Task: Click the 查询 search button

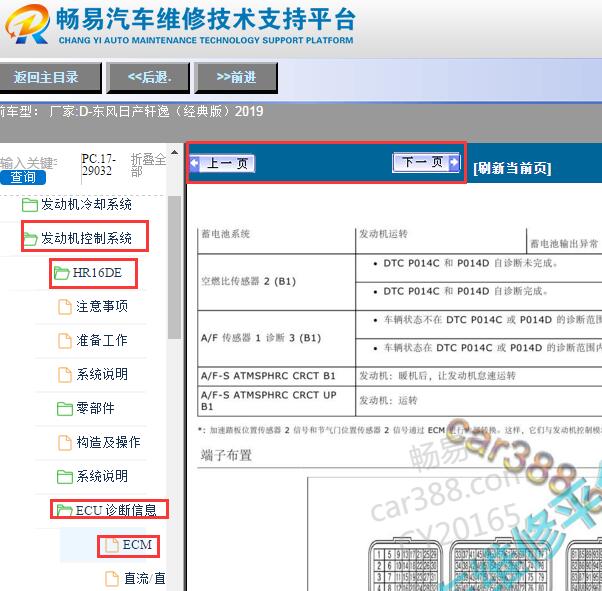Action: coord(23,177)
